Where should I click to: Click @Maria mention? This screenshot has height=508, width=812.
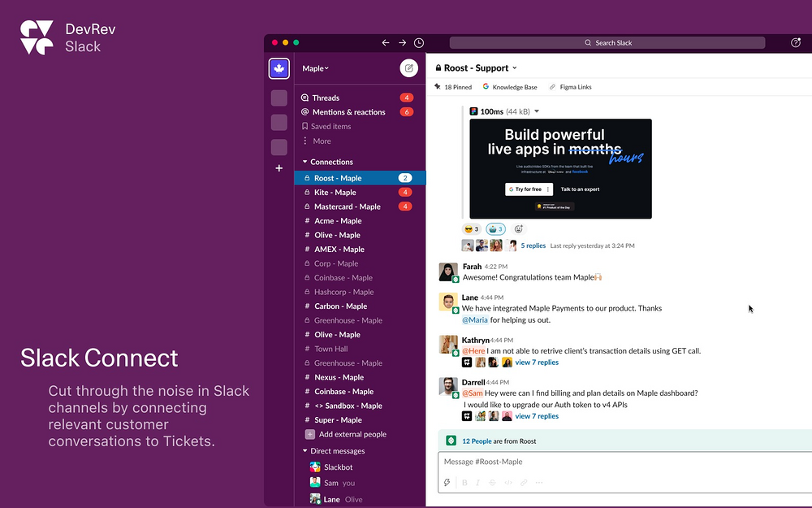pos(475,319)
